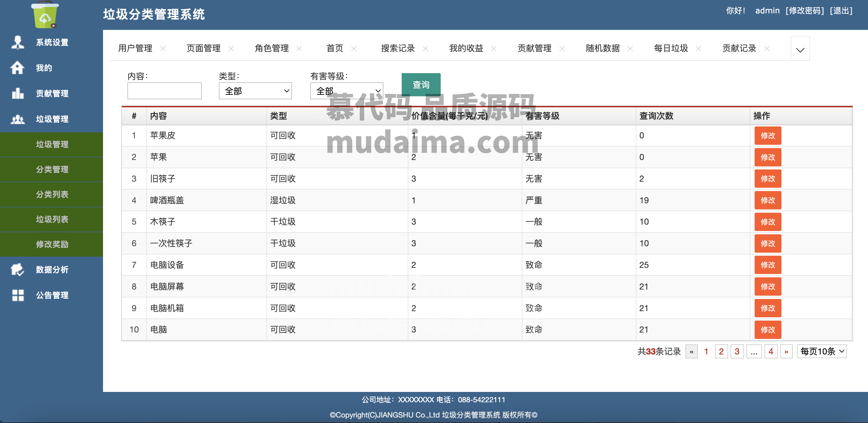Expand 我的 menu in the sidebar
868x423 pixels.
44,68
